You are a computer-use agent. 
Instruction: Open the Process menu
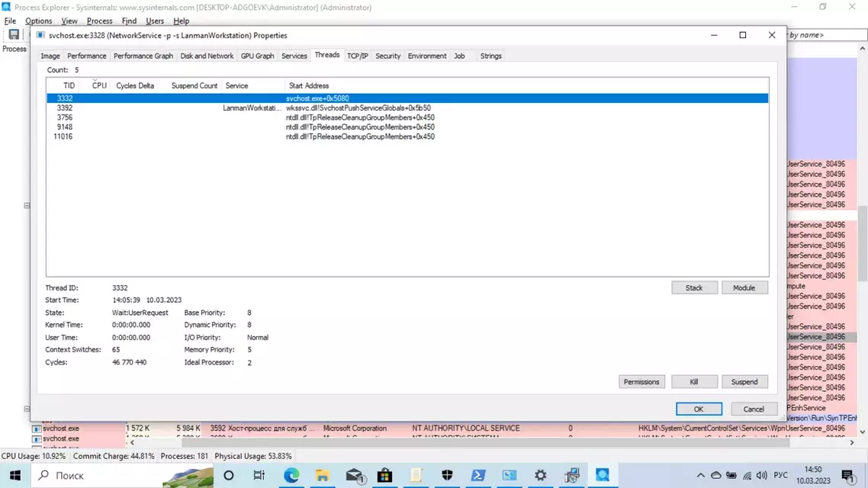pos(100,21)
